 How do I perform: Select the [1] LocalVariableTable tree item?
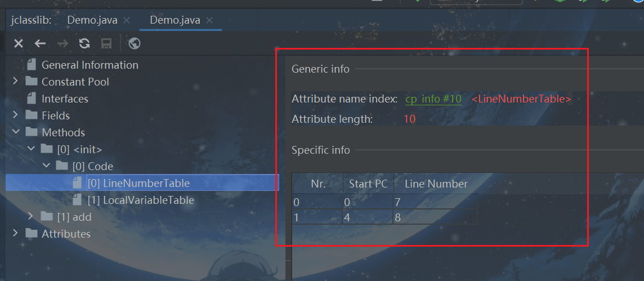[x=141, y=200]
